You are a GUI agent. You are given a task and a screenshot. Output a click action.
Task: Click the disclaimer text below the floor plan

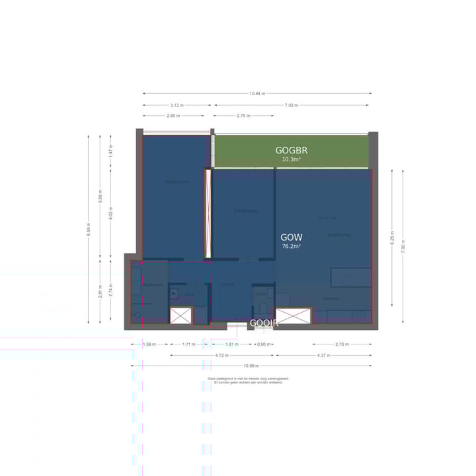[x=248, y=381]
